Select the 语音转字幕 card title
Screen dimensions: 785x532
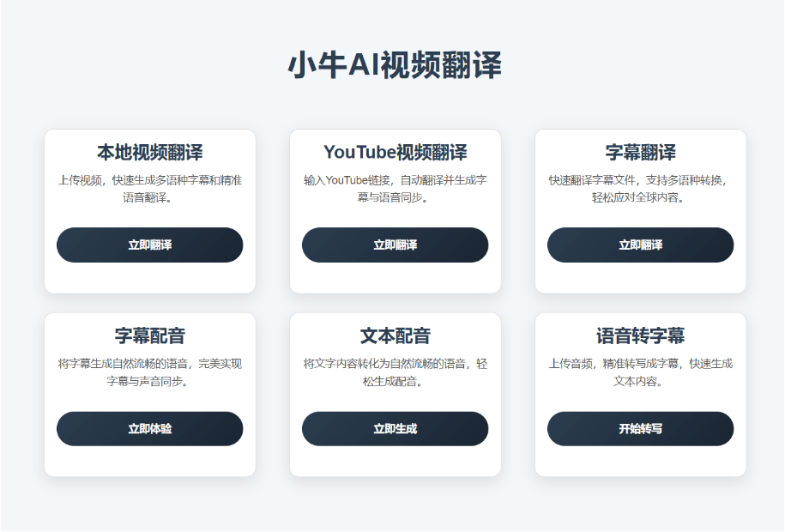click(x=641, y=336)
